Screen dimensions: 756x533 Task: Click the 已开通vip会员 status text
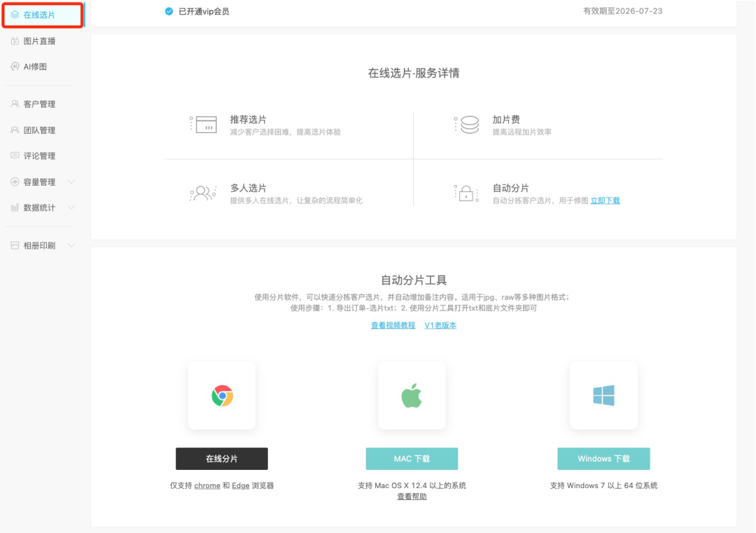[204, 11]
